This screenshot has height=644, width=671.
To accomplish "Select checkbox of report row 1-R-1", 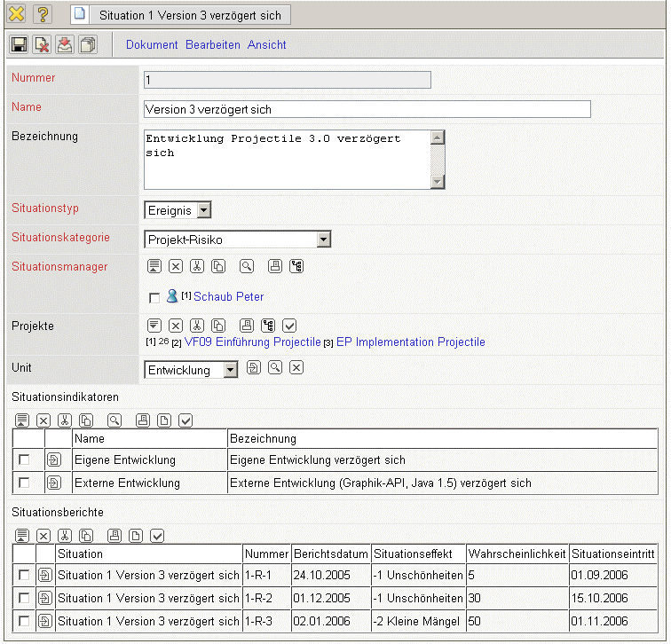I will 24,575.
